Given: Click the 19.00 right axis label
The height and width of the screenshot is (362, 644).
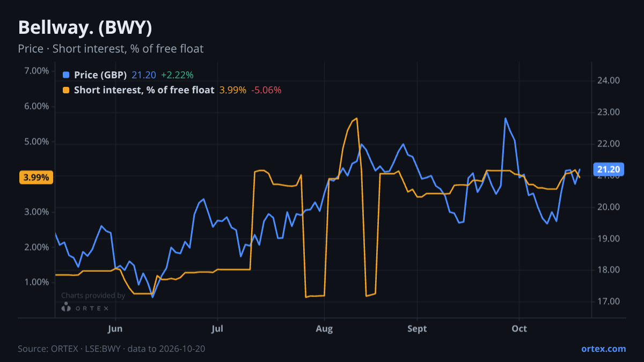Looking at the screenshot, I should click(x=609, y=239).
